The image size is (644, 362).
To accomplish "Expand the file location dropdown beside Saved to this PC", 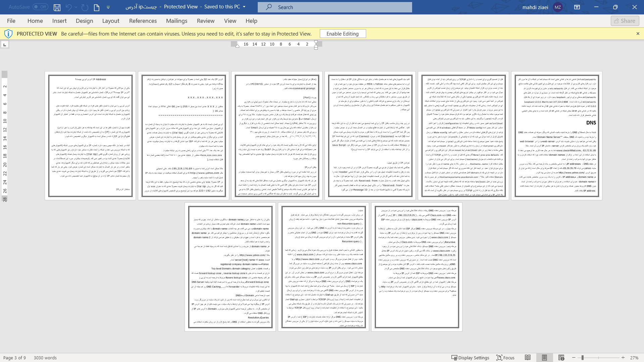I will (244, 7).
